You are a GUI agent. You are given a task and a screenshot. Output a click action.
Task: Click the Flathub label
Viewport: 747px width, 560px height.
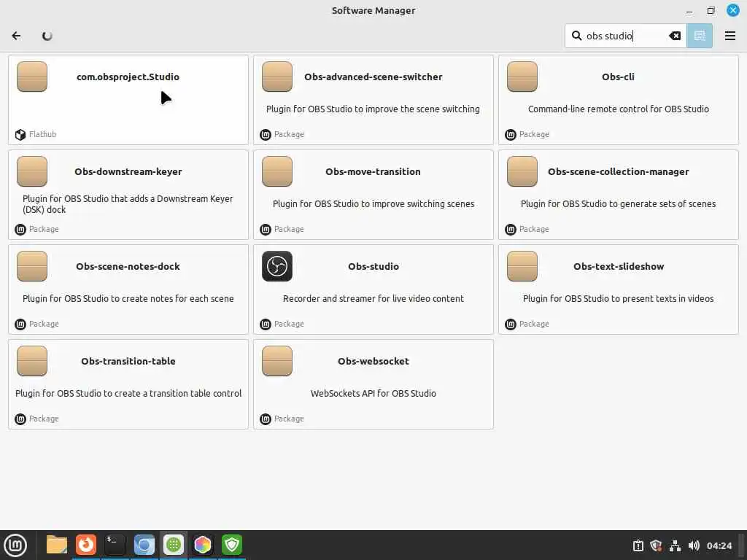[42, 134]
